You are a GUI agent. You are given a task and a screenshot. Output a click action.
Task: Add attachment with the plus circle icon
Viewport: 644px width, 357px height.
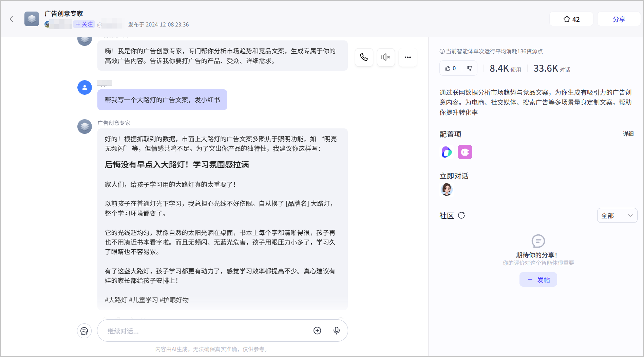(317, 331)
